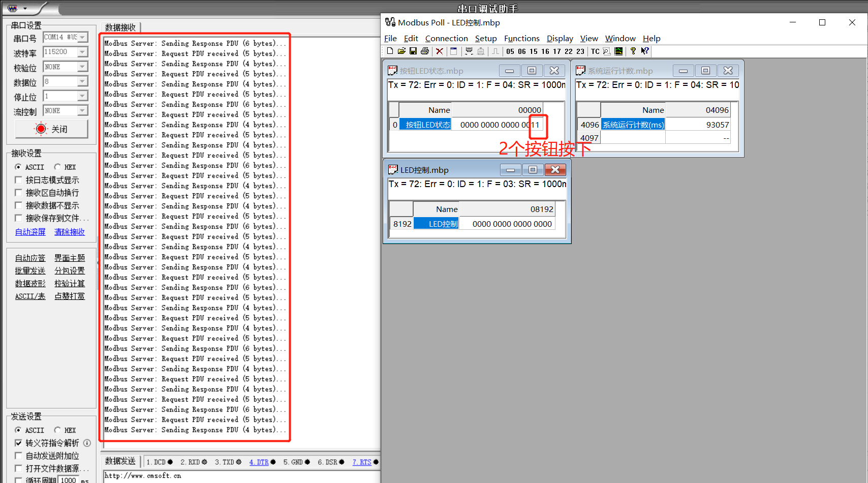
Task: Select HEX in 接收设置
Action: [57, 167]
